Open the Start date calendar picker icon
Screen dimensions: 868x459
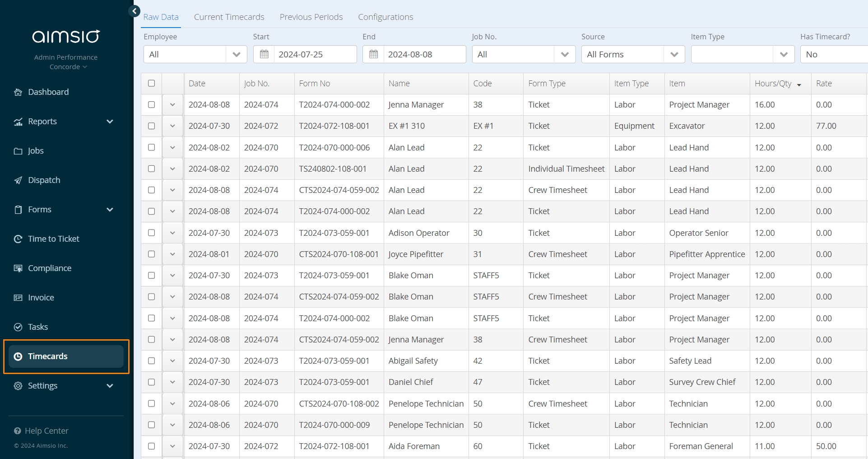(x=264, y=54)
